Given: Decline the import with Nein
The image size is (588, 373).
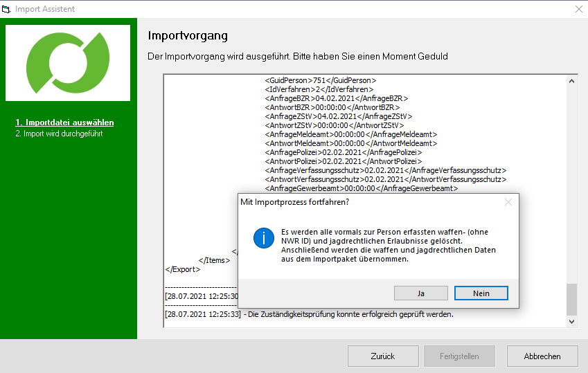Looking at the screenshot, I should [481, 293].
